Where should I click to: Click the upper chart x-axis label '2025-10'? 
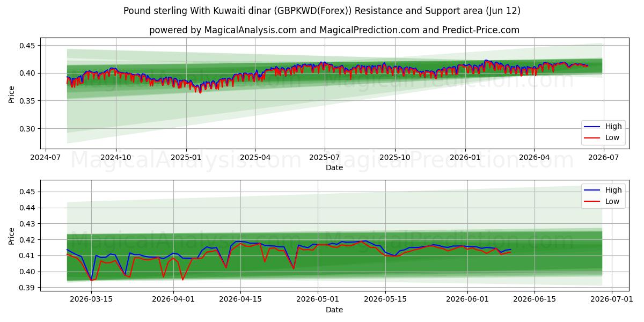(x=395, y=158)
